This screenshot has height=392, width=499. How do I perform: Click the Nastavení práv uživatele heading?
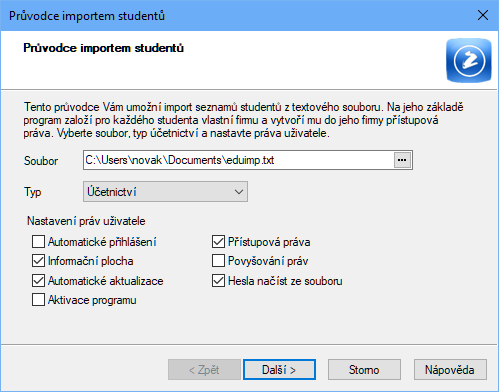click(86, 221)
